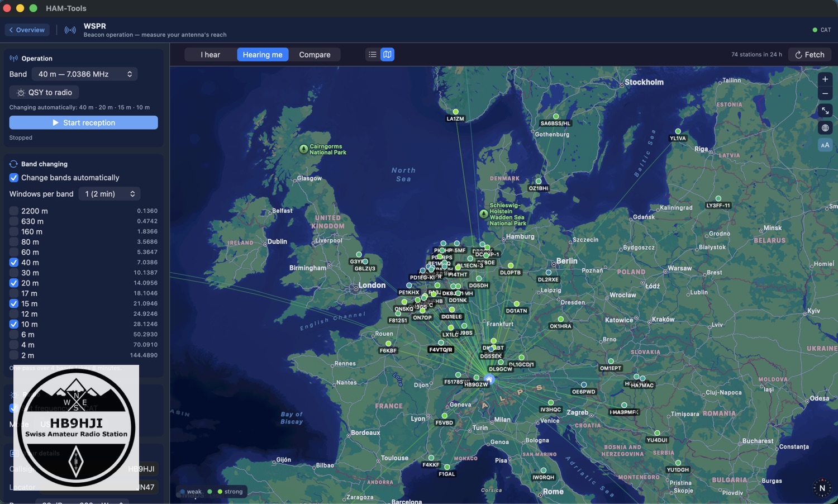Click the DG1ATN station marker
The image size is (838, 504).
(x=517, y=304)
